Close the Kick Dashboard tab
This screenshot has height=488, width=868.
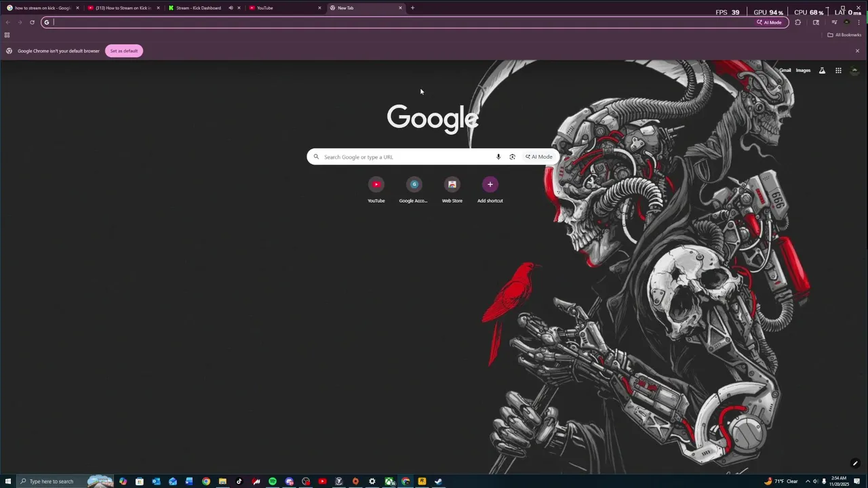[x=239, y=8]
